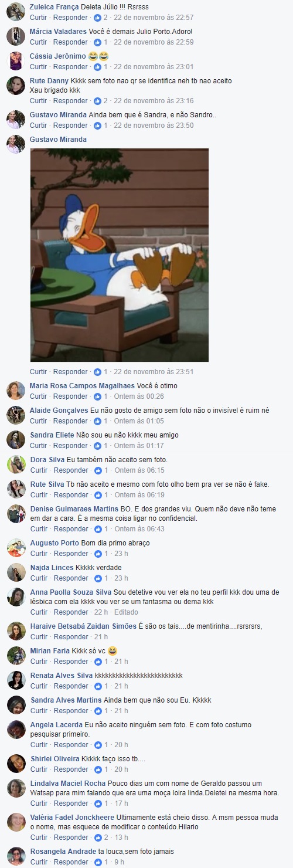Click Responder under Gustavo Miranda's Sandra comment
Screen dimensions: 293x868
pos(70,126)
